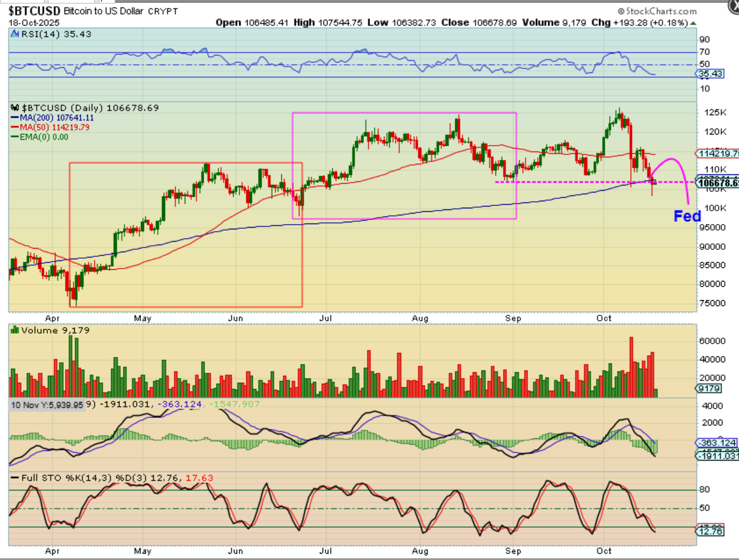Click the green EMA(0) legend line marker
739x560 pixels.
click(15, 137)
